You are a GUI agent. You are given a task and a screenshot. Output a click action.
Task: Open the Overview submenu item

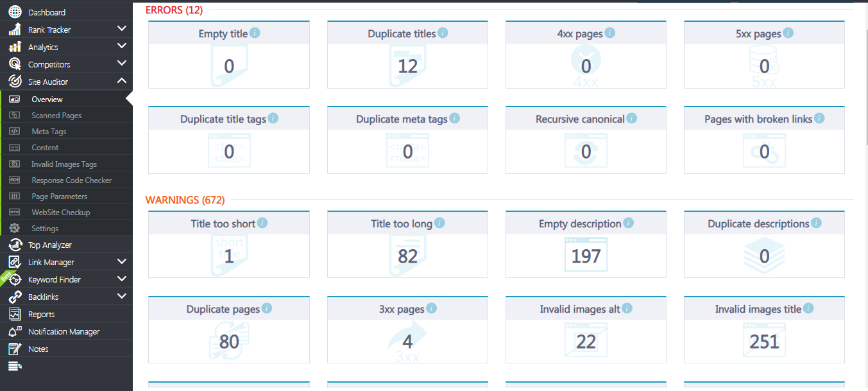click(x=66, y=99)
